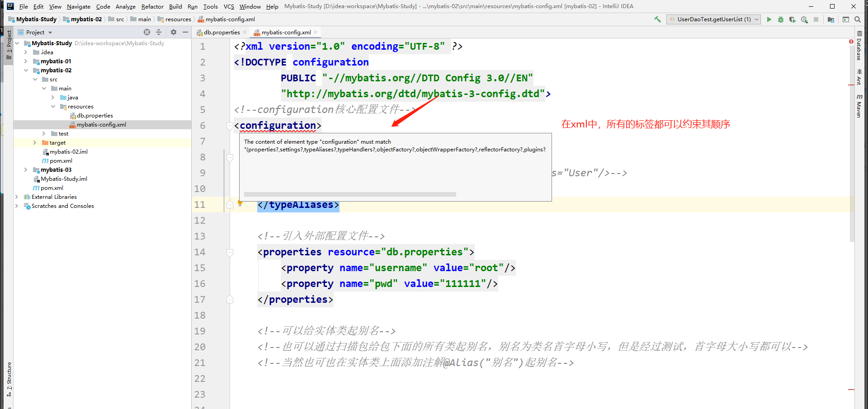Open the Navigate menu
This screenshot has width=868, height=409.
(x=79, y=6)
